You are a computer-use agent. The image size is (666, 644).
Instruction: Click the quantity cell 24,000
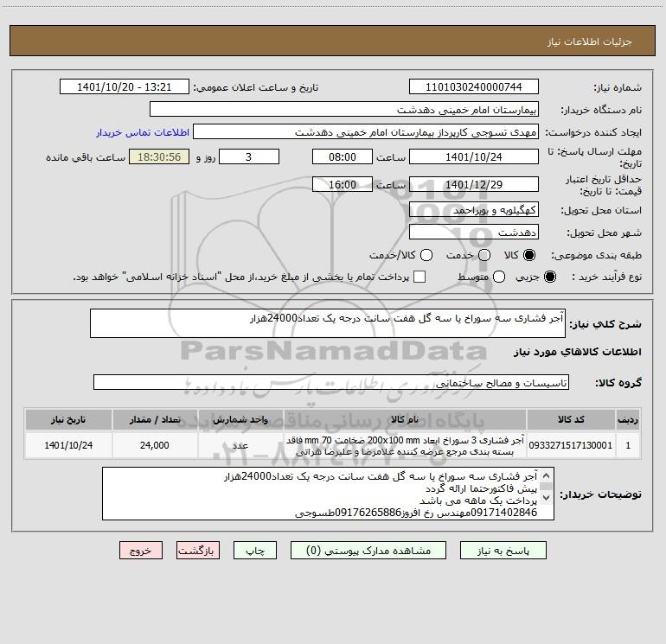tap(155, 445)
